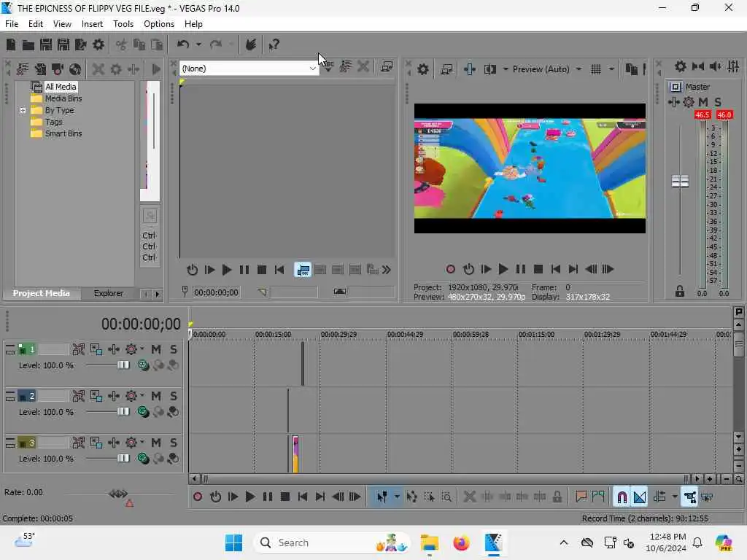Open the Options menu
The width and height of the screenshot is (747, 560).
tap(159, 24)
